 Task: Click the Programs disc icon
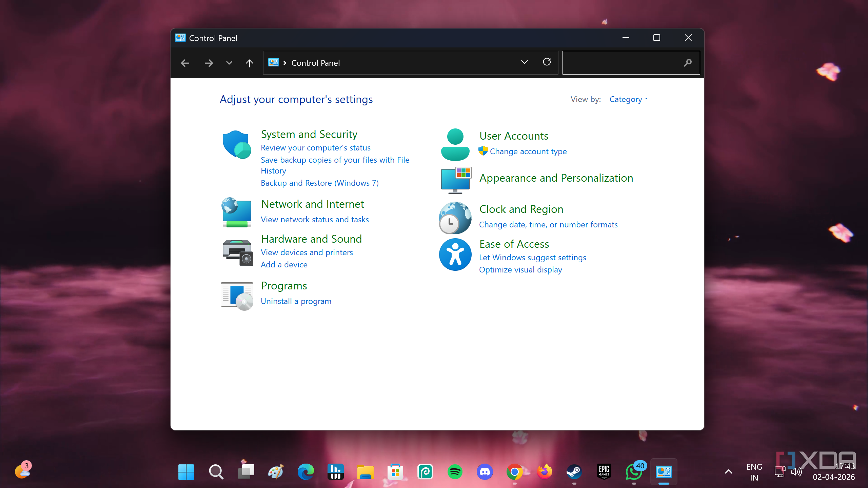[x=237, y=296]
